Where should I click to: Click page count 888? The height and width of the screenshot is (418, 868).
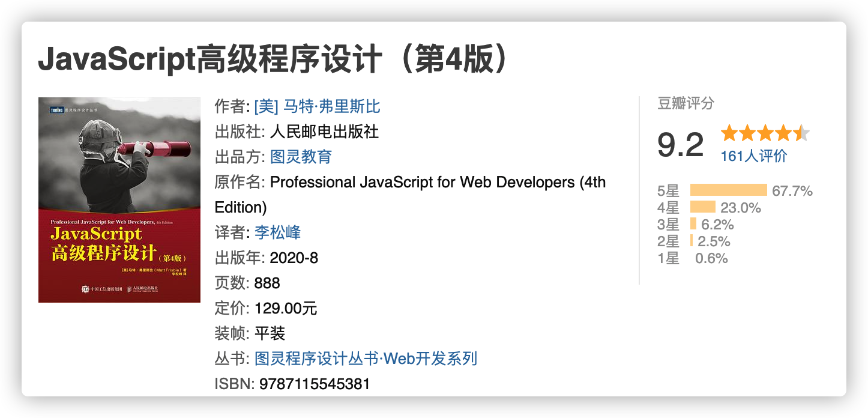point(267,283)
